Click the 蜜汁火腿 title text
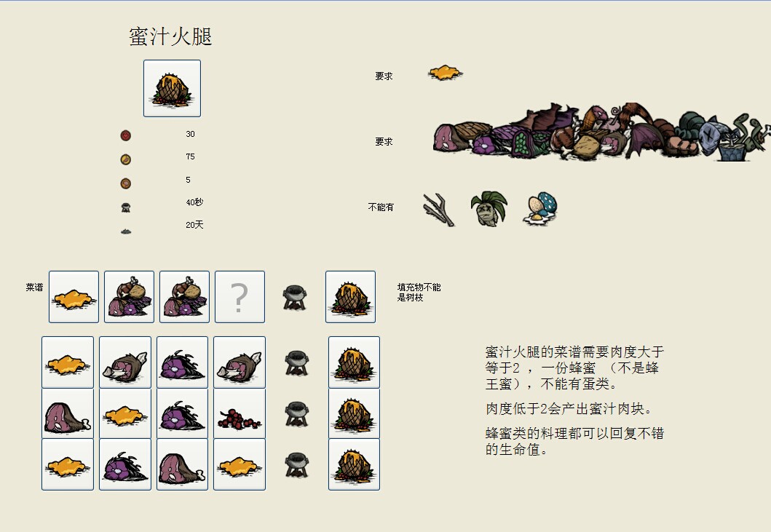This screenshot has height=532, width=771. [x=170, y=37]
